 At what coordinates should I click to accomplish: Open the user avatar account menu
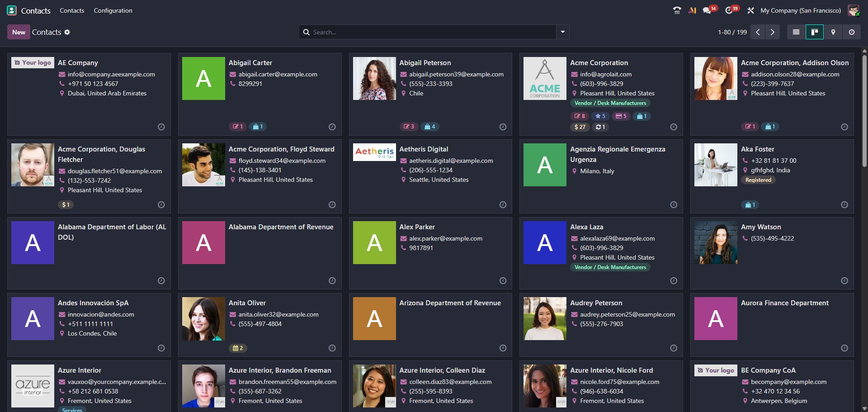[854, 10]
